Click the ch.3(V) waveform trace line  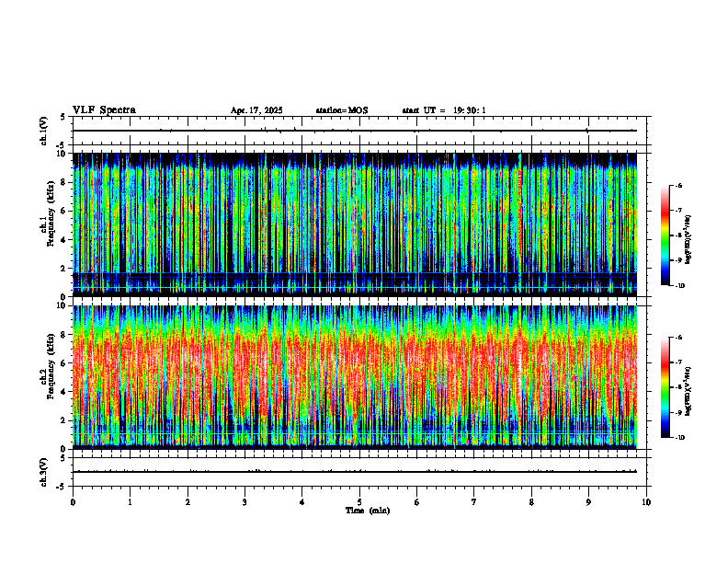click(355, 472)
